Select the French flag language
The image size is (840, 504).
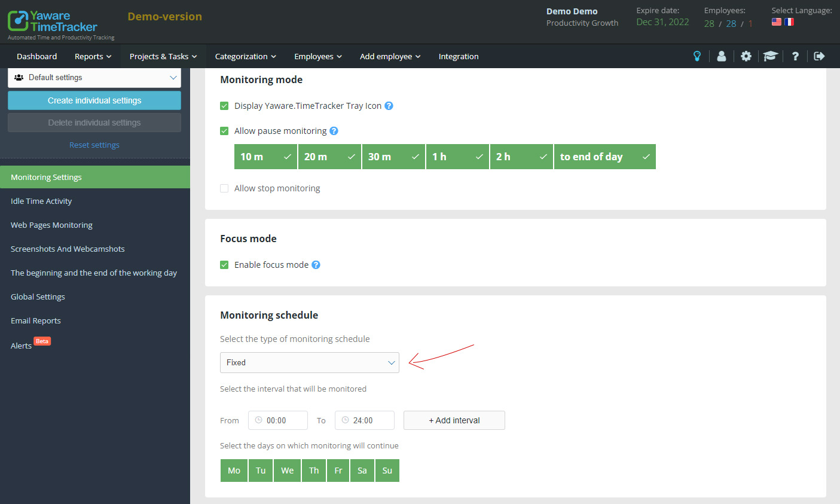pyautogui.click(x=789, y=22)
